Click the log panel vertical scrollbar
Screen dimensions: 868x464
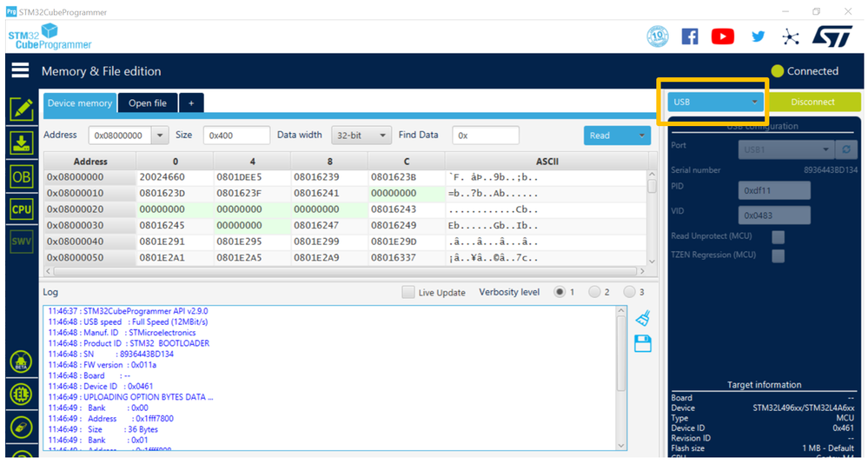620,354
